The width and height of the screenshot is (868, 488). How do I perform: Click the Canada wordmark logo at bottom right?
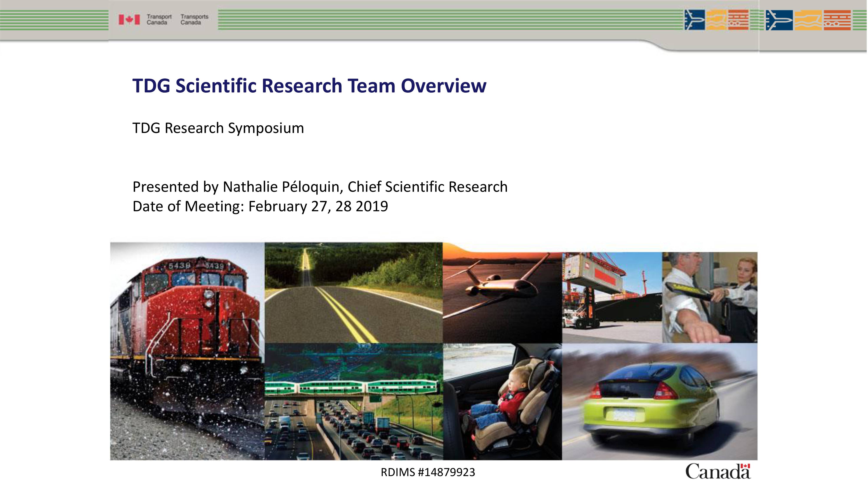(718, 471)
